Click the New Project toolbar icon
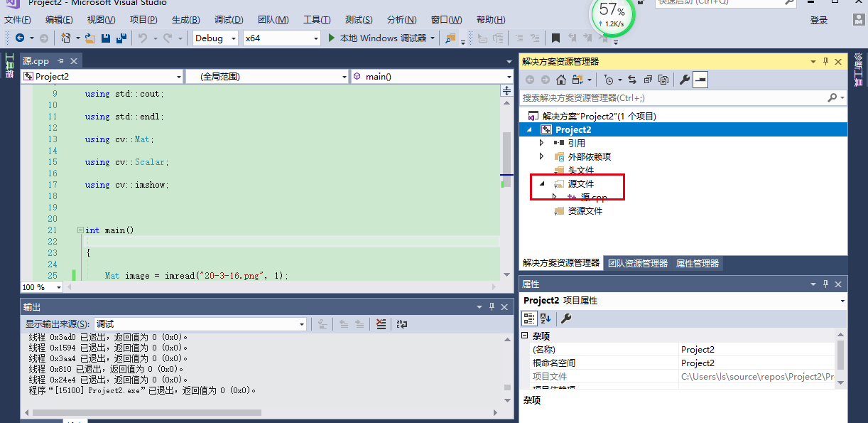 pos(66,38)
